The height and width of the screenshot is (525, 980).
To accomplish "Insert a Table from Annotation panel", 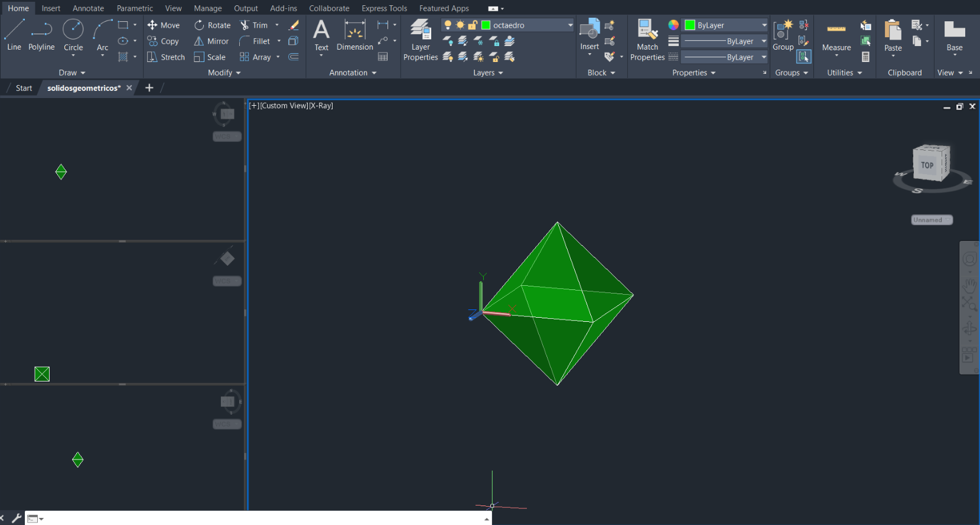I will [383, 57].
